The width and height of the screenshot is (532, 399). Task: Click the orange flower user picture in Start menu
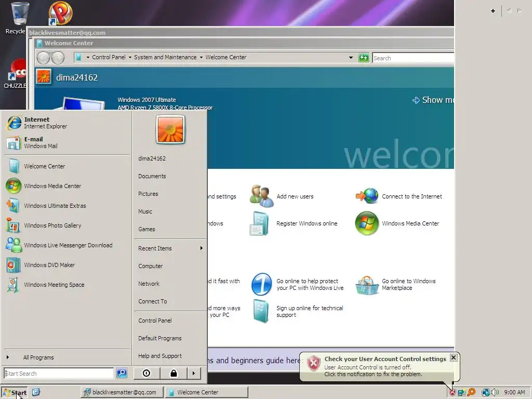coord(170,129)
